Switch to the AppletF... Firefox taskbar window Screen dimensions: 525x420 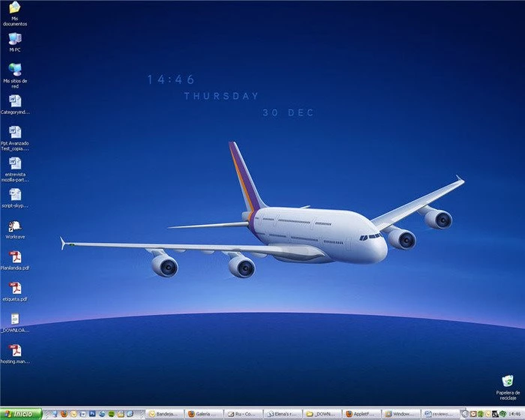coord(361,414)
